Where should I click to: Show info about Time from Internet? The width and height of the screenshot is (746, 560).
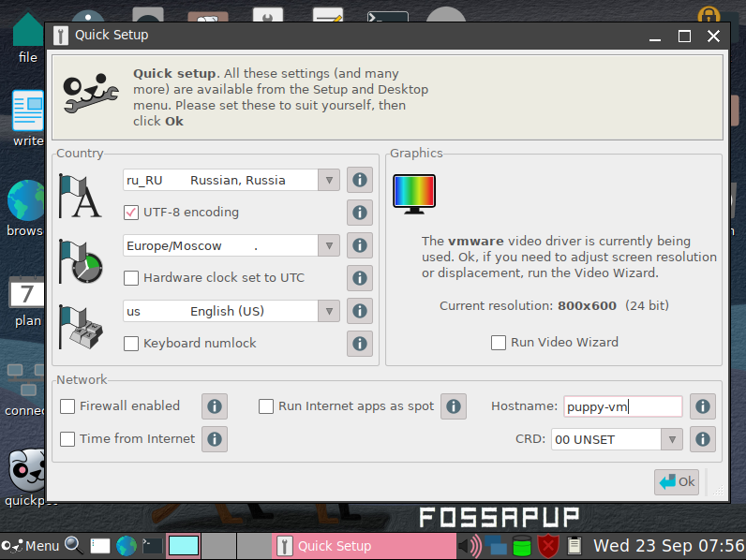[215, 439]
